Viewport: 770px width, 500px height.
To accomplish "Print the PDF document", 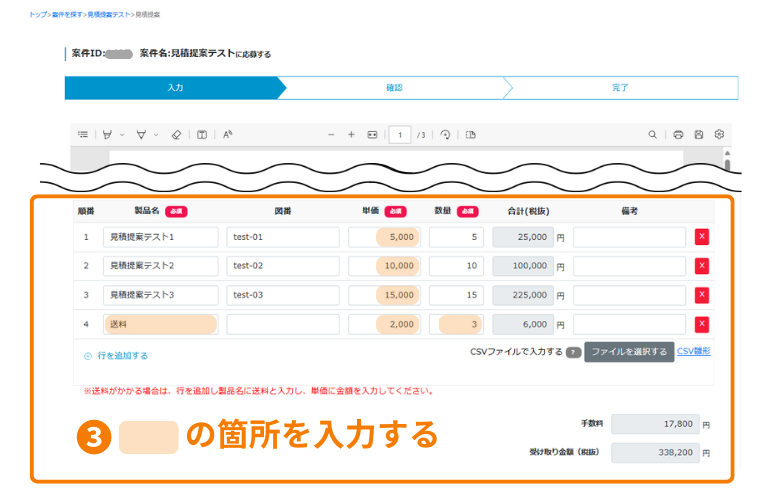I will point(678,134).
